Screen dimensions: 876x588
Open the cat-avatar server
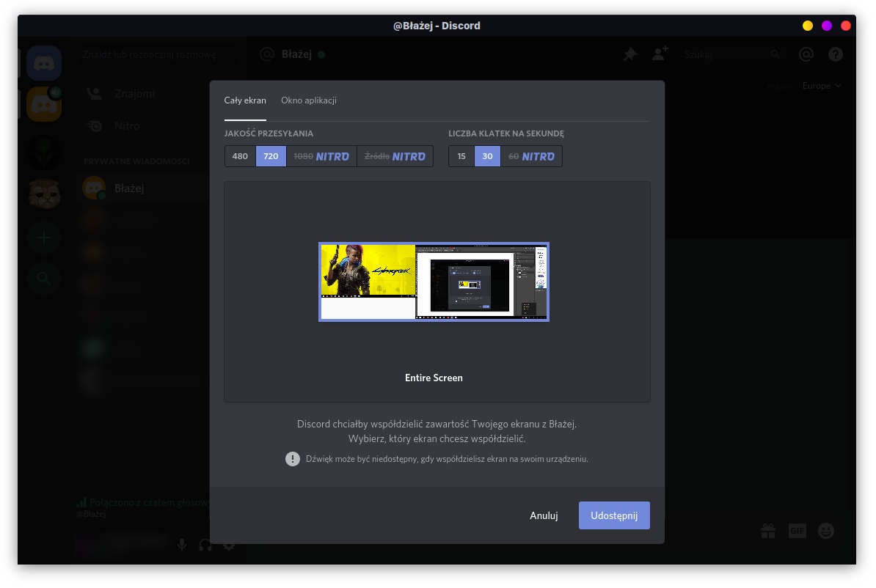[44, 194]
